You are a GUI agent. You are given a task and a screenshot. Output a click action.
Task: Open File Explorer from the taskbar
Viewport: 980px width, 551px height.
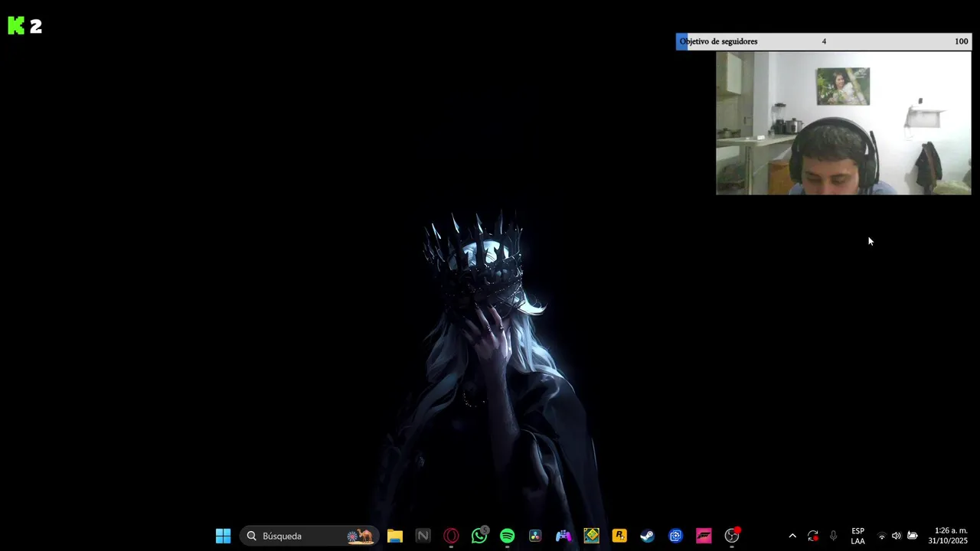coord(395,536)
